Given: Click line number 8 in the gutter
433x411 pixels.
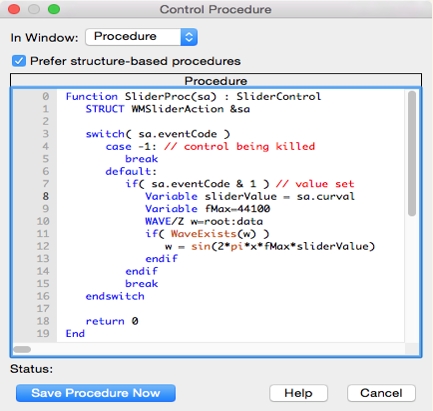Looking at the screenshot, I should [x=46, y=196].
